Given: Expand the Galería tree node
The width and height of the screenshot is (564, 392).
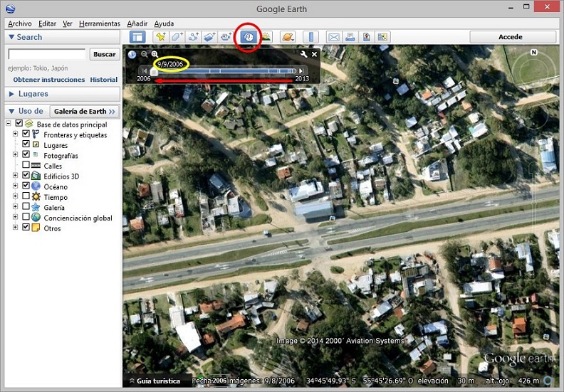Looking at the screenshot, I should point(15,206).
